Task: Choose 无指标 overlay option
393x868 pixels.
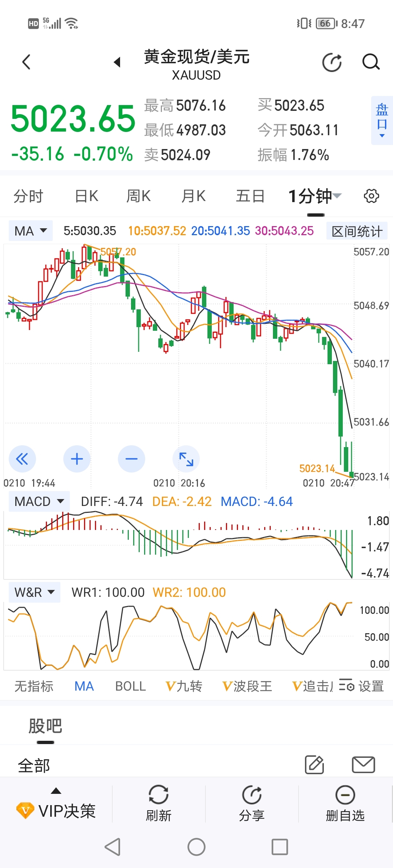Action: coord(34,686)
